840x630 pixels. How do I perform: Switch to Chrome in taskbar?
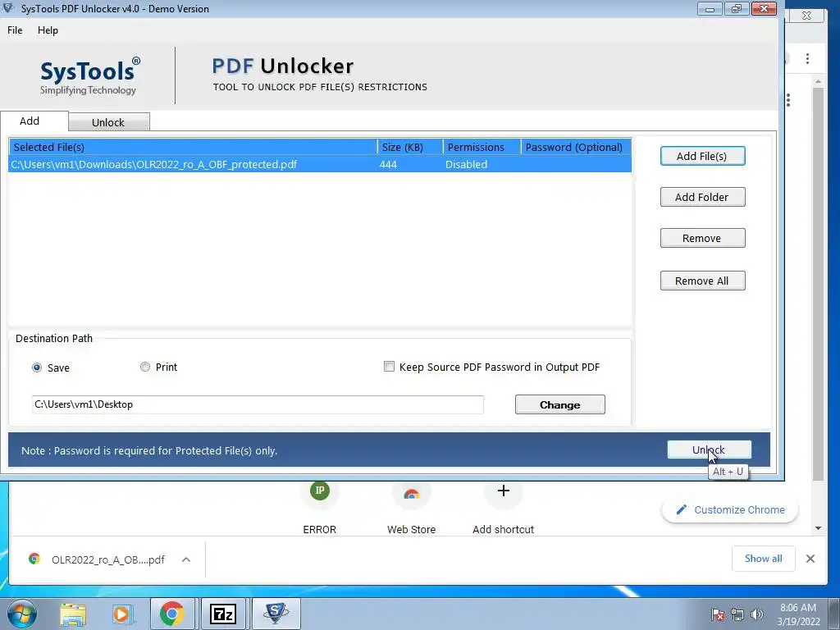coord(171,614)
